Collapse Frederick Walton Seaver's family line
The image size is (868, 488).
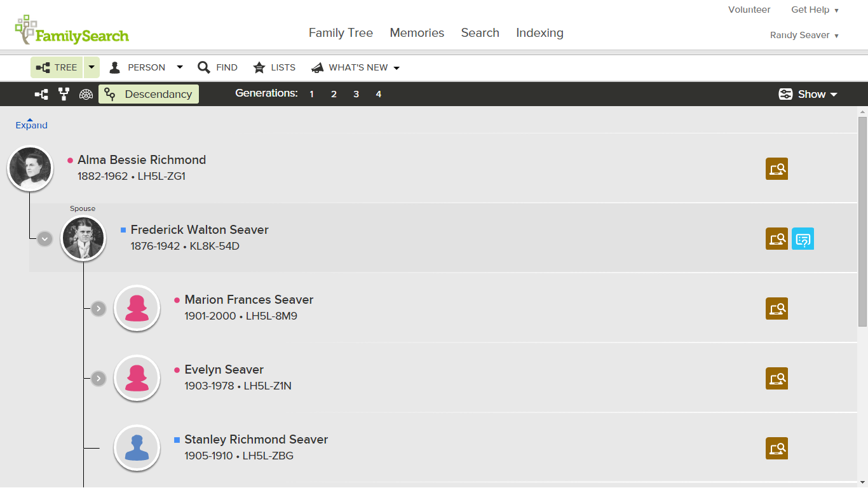click(44, 238)
